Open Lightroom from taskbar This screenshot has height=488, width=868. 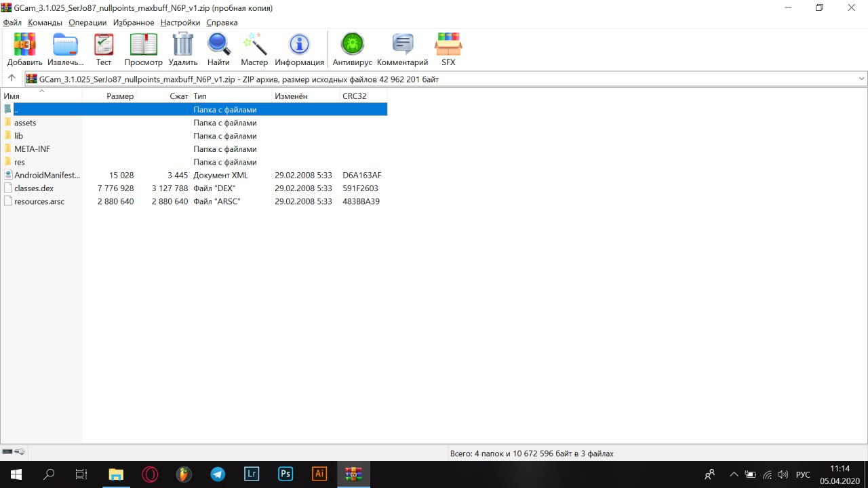tap(252, 474)
